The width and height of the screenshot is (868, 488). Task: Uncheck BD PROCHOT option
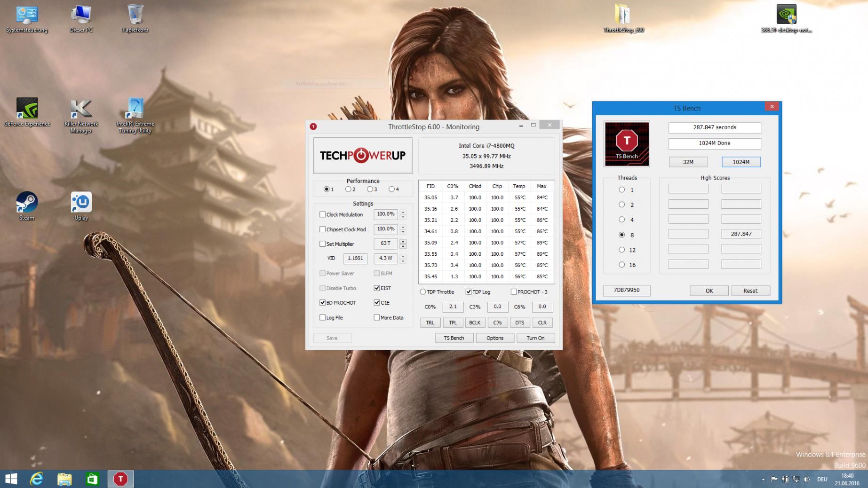[x=322, y=303]
